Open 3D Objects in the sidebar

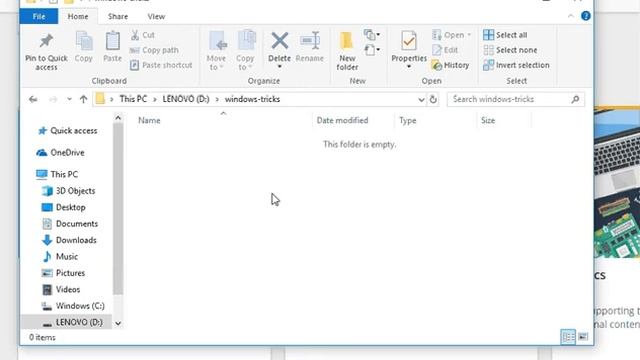[69, 191]
